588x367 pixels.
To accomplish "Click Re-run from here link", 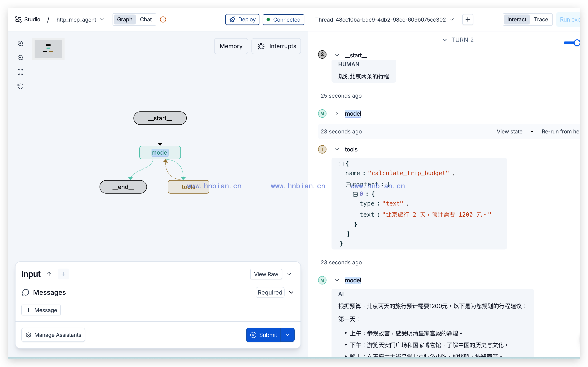I will click(561, 132).
